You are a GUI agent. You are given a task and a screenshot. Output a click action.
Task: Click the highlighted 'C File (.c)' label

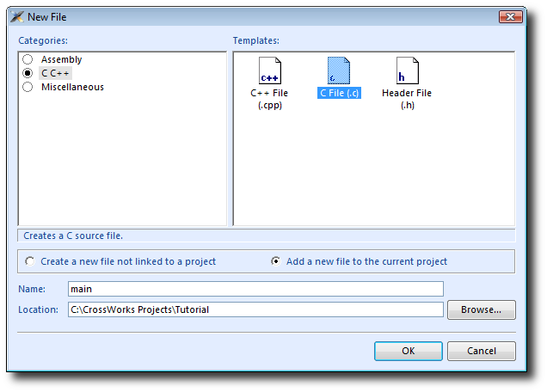339,93
